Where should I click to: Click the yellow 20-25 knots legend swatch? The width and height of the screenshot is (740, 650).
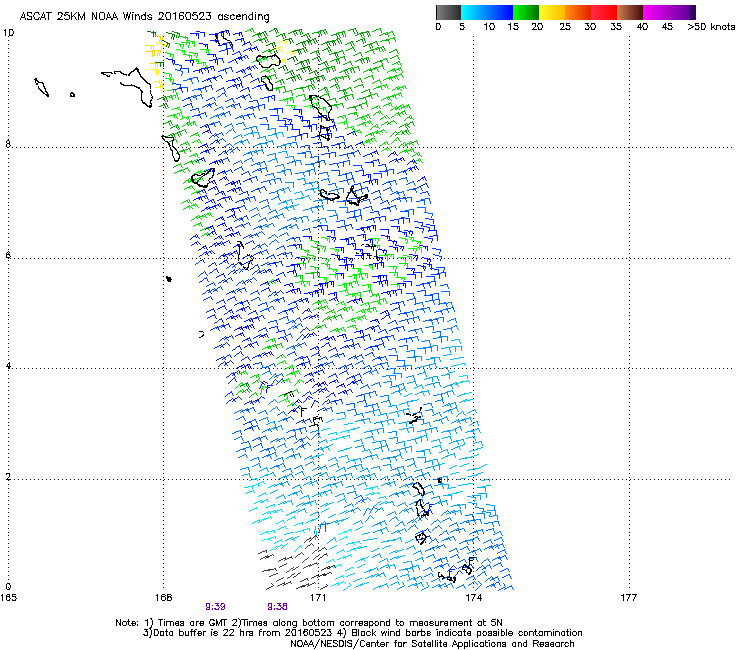pos(552,12)
